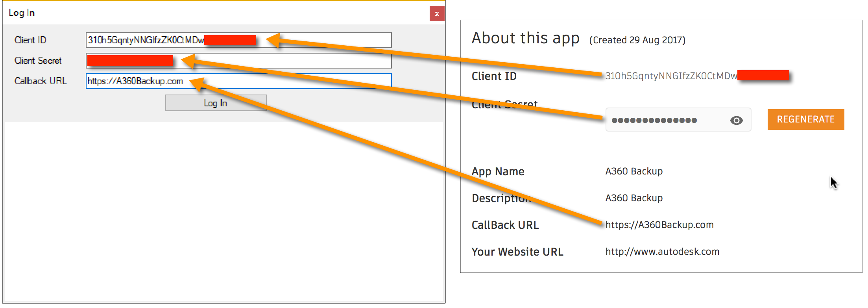The height and width of the screenshot is (308, 868).
Task: Click the Callback URL label in Log In dialog
Action: [x=41, y=81]
